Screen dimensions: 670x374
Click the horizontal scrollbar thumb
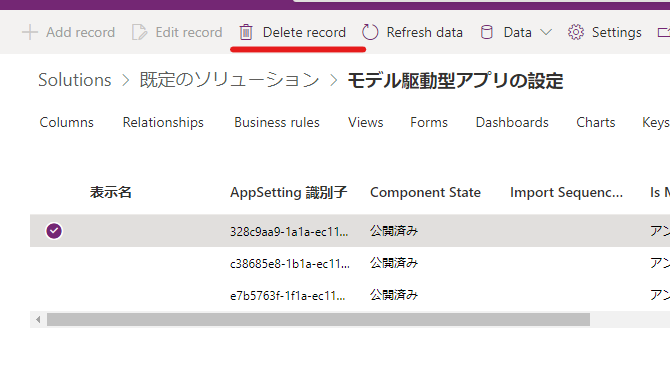pos(318,320)
